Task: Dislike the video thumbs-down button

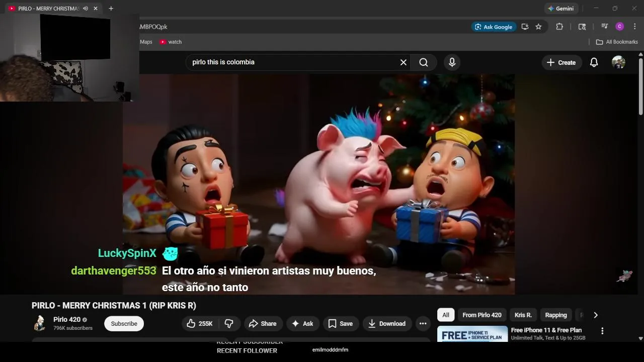Action: coord(229,324)
